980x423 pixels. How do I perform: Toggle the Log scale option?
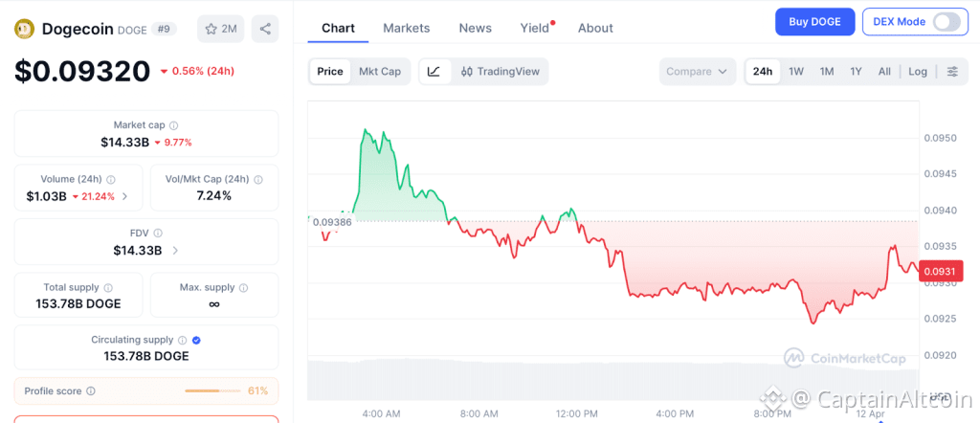(918, 71)
